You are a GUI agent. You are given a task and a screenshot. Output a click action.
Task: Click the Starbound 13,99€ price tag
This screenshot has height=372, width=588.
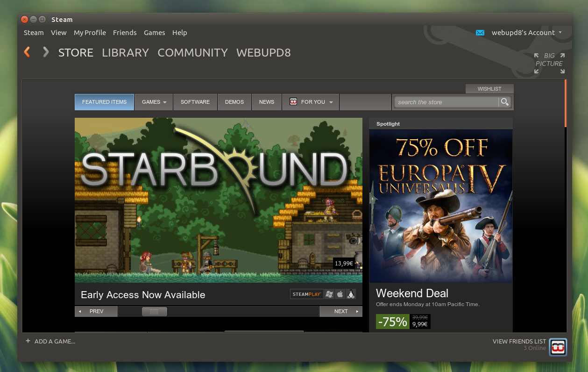point(344,263)
